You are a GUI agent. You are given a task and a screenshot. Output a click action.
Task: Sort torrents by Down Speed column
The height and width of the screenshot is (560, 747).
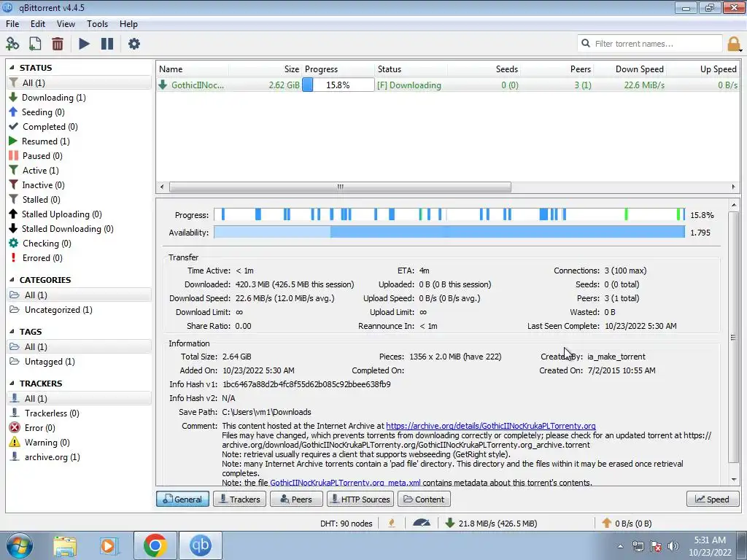pos(631,69)
